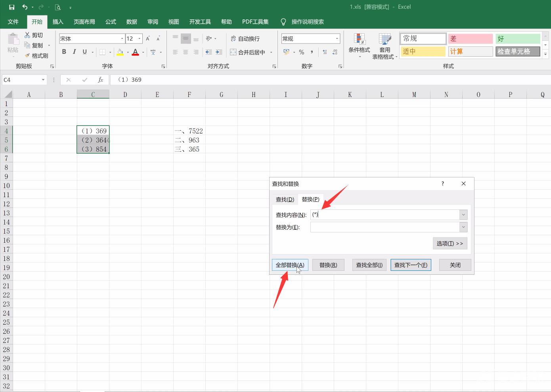551x392 pixels.
Task: Click the accounting number format icon
Action: click(286, 52)
